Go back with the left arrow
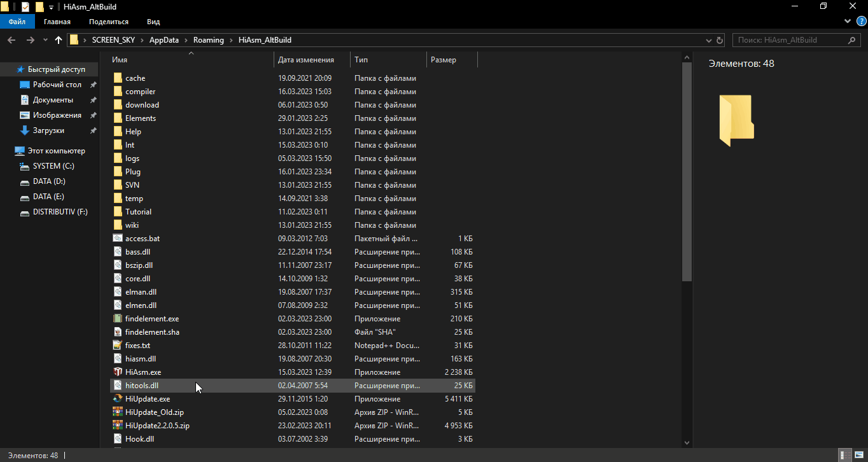868x462 pixels. point(11,40)
